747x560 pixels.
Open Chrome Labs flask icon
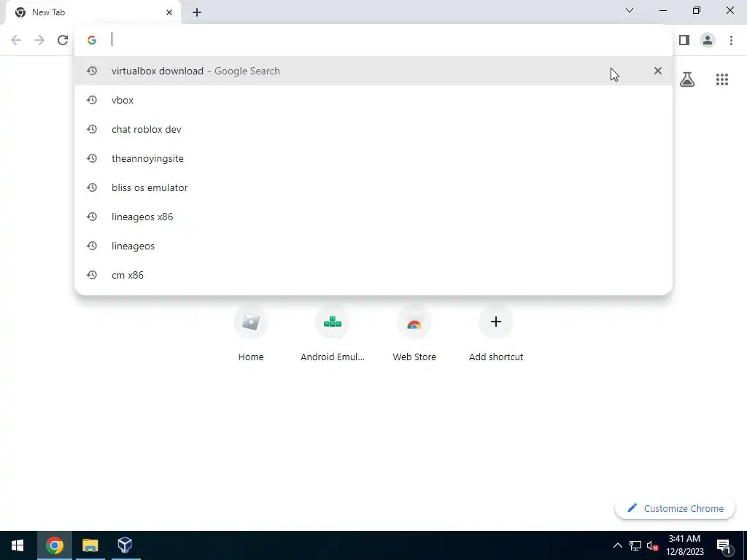(x=687, y=79)
